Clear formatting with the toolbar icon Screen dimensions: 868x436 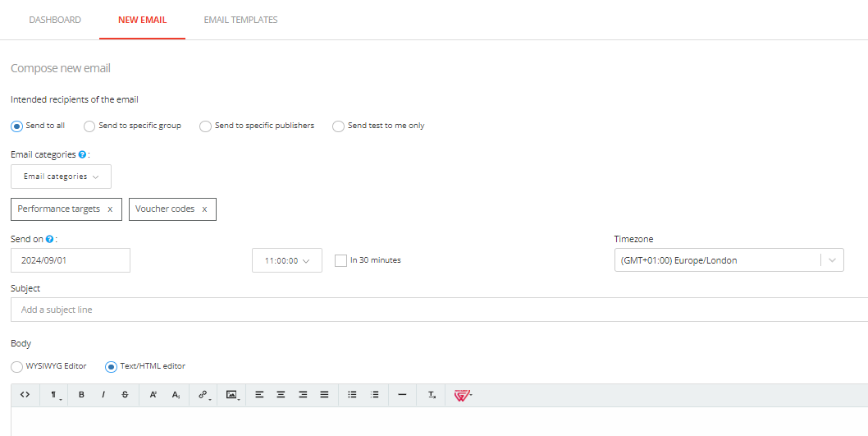pyautogui.click(x=432, y=395)
